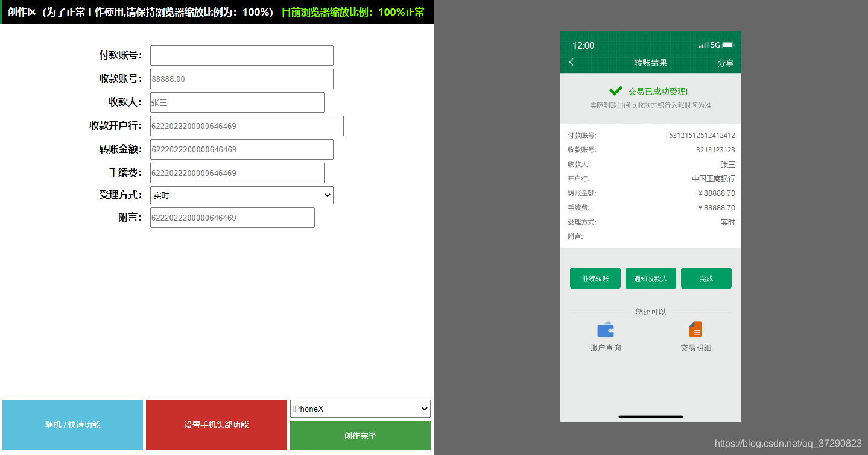Click the 手续费 ¥88888.70 value
The height and width of the screenshot is (455, 868).
716,208
